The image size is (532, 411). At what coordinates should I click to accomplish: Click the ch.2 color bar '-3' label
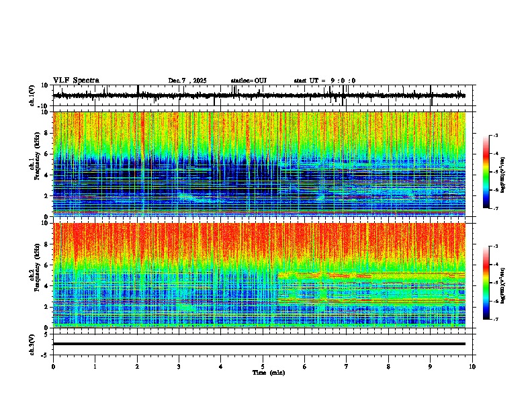[495, 246]
